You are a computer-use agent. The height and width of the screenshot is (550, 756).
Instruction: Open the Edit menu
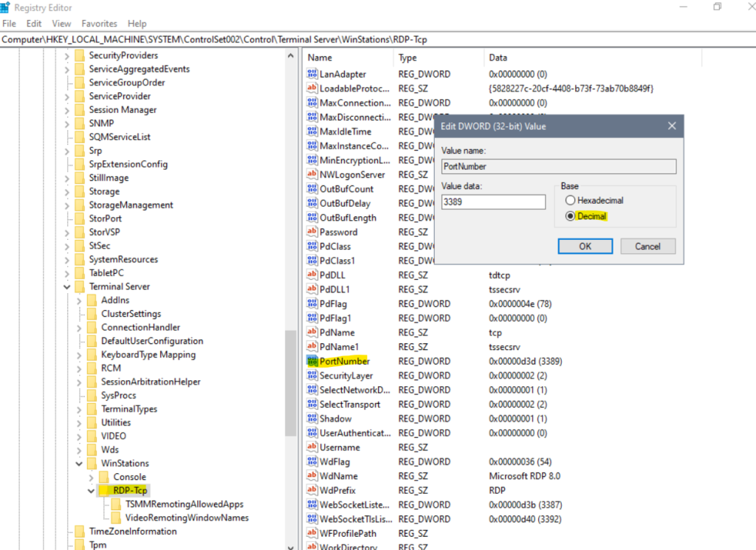[34, 24]
